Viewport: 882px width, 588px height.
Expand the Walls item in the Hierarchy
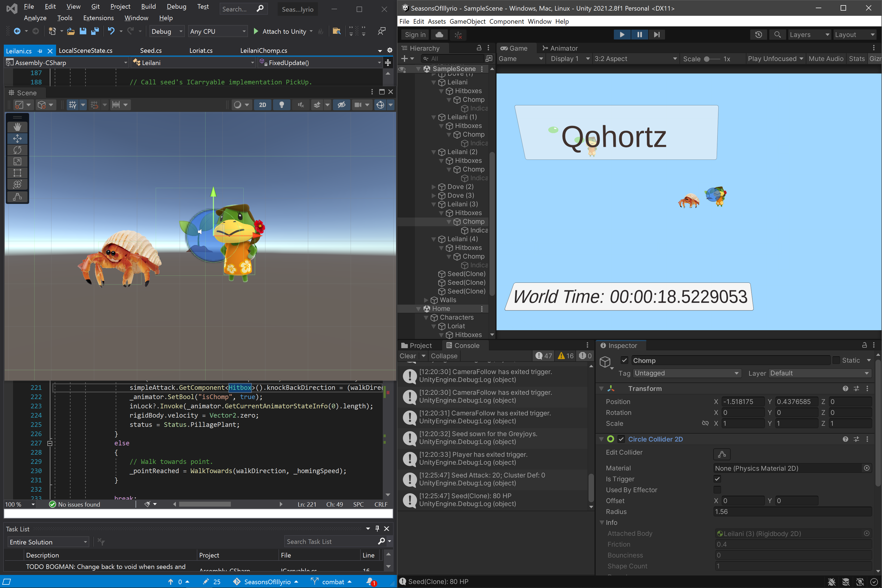coord(426,300)
